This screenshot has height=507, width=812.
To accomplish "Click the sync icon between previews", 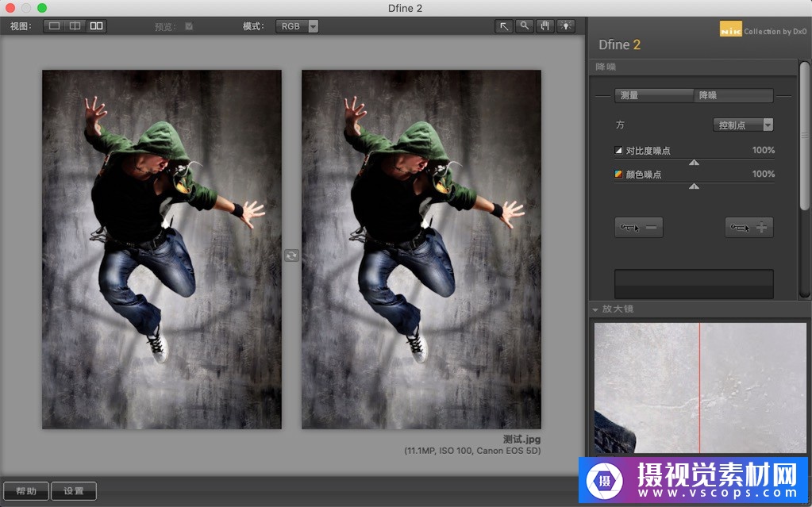I will [x=291, y=255].
